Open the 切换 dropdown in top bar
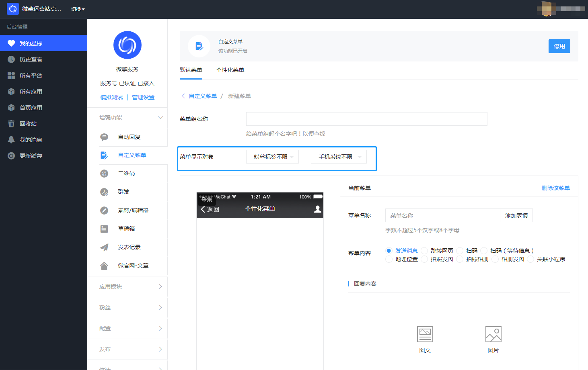The height and width of the screenshot is (370, 588). 78,9
